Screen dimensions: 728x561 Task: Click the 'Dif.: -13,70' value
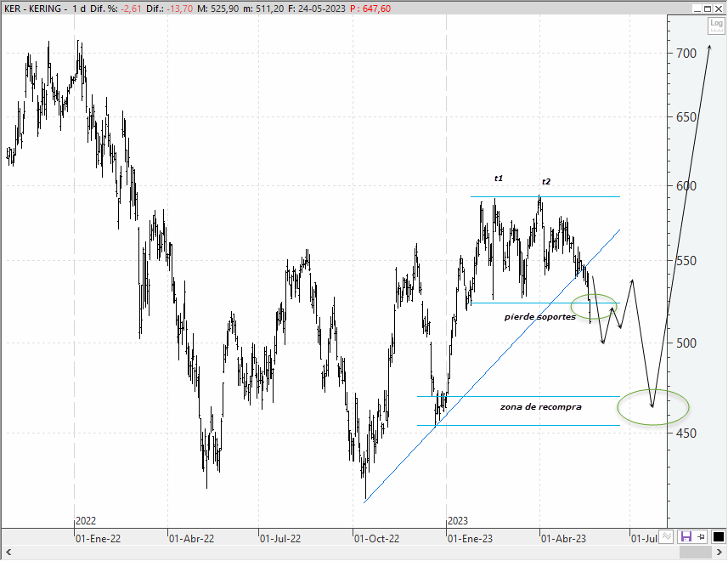169,8
